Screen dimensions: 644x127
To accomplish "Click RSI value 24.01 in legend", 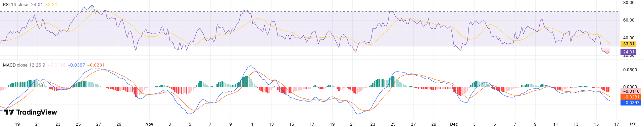I will click(37, 5).
